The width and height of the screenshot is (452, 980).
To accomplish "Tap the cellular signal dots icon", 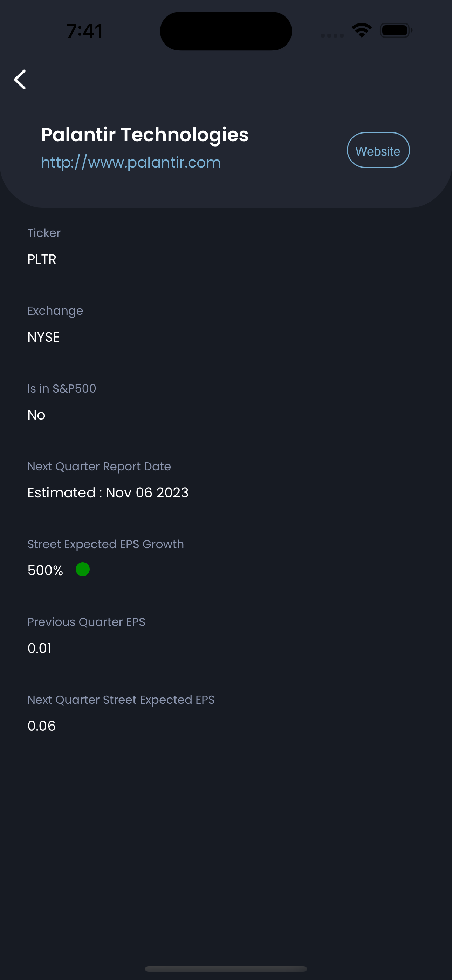I will (x=332, y=35).
